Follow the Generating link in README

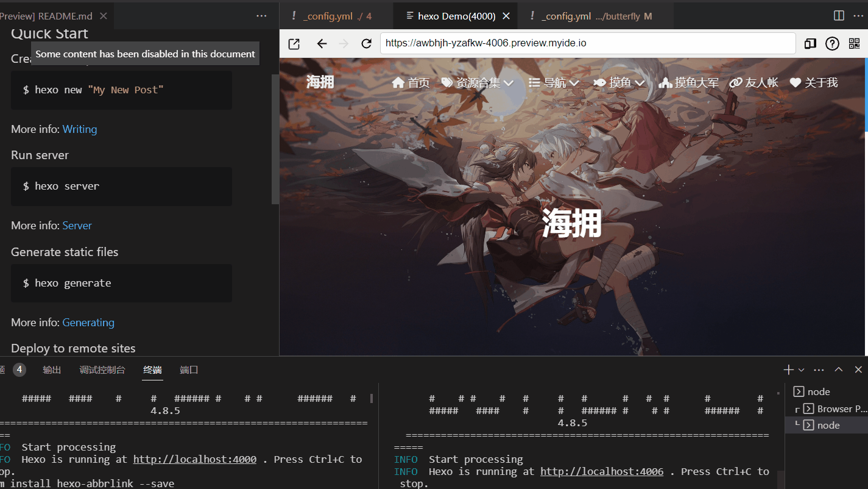coord(88,323)
